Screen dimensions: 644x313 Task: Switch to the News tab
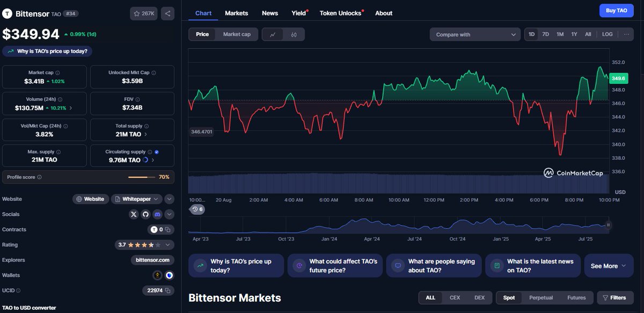270,13
